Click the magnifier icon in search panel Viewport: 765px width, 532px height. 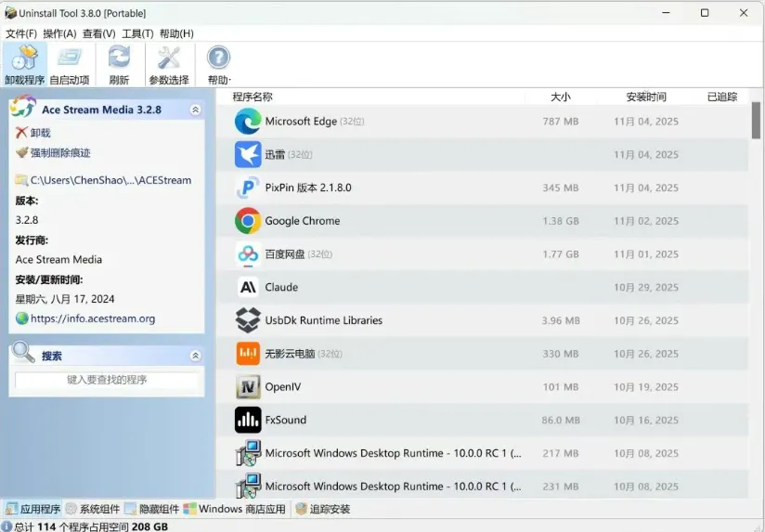tap(22, 352)
